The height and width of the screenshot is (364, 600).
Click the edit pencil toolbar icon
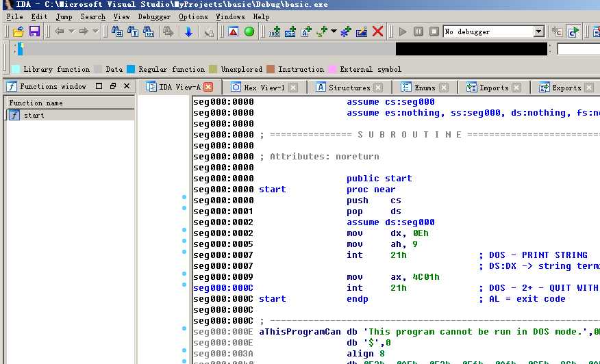[x=362, y=31]
